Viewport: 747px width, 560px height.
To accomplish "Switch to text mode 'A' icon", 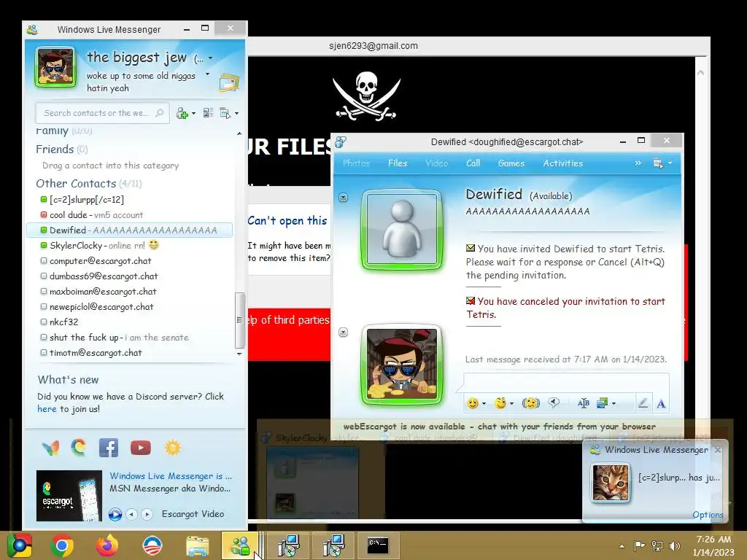I will click(661, 404).
